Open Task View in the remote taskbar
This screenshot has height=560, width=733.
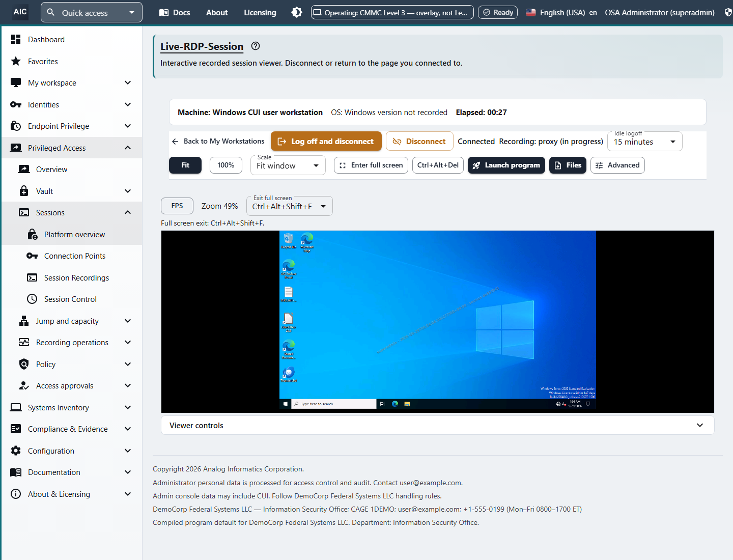click(382, 404)
